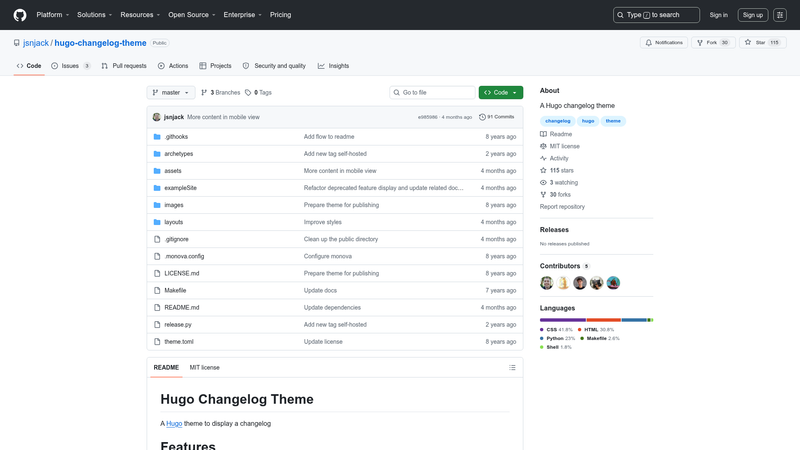Click the Activity pulse icon

(543, 158)
